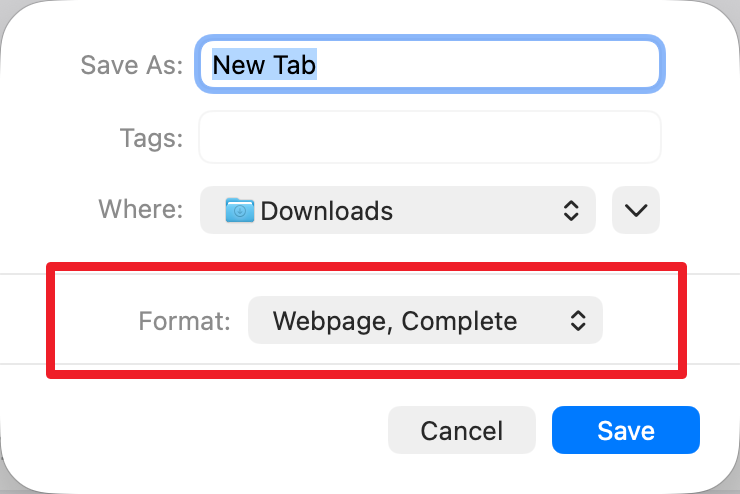Open the Where location dropdown

point(398,210)
